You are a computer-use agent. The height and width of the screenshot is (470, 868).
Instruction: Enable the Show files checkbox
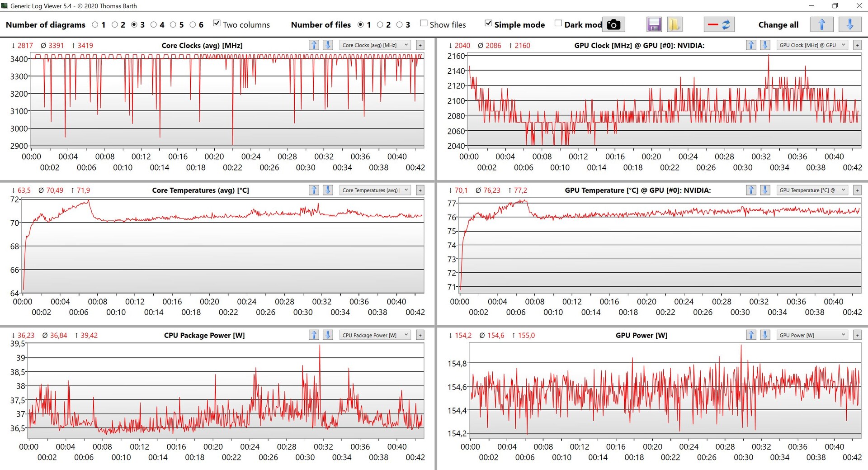tap(424, 24)
